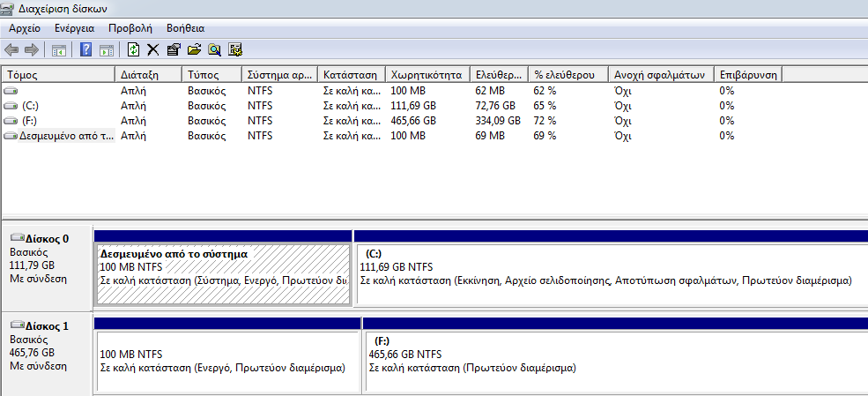Sort by the Χωρητικότητα column header
Screen dimensions: 868x396
(427, 75)
